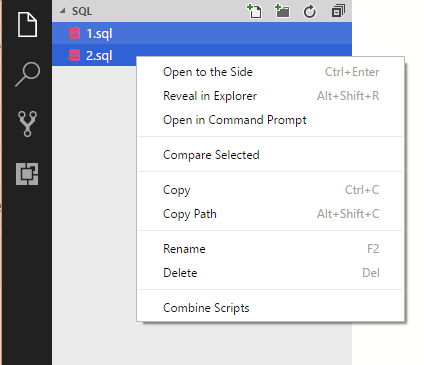
Task: Open the Search view in activity bar
Action: [27, 74]
